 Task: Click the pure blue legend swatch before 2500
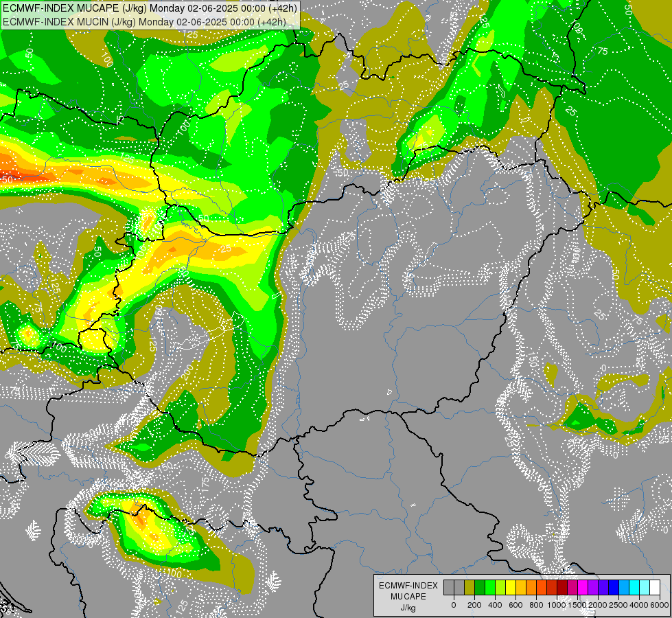(x=613, y=587)
